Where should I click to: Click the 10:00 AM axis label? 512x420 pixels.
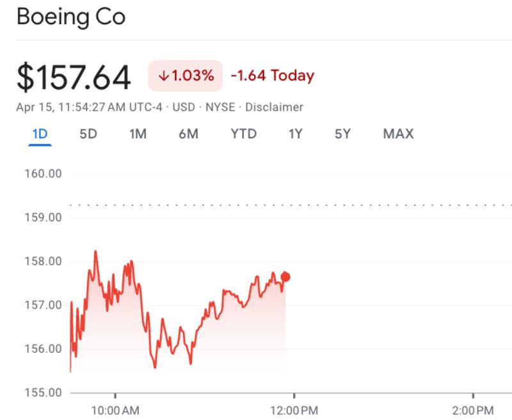point(115,409)
